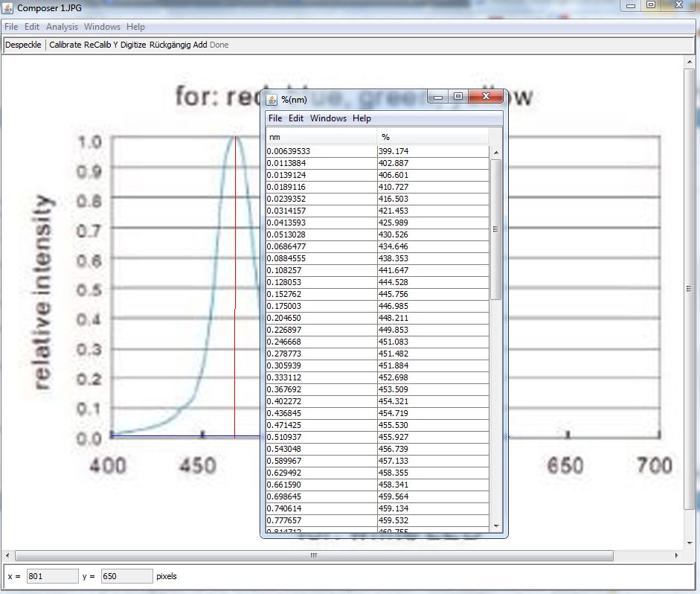This screenshot has width=700, height=594.
Task: Open the Windows menu in Composer window
Action: [102, 27]
